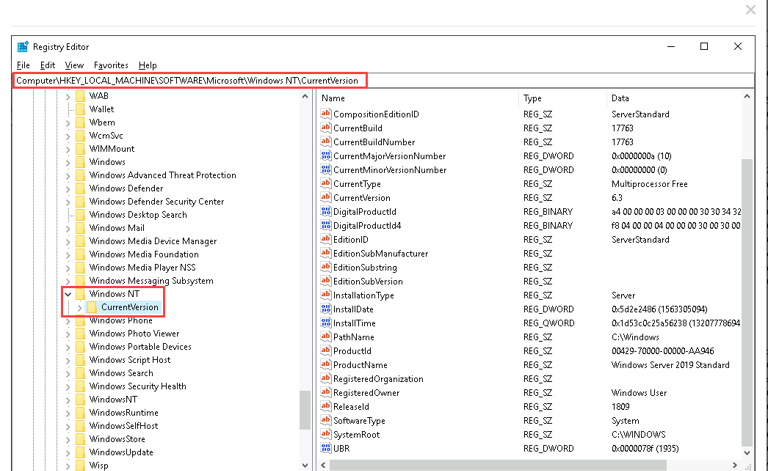Click the folder icon of Wbem
Screen dimensions: 768x471
pyautogui.click(x=80, y=122)
